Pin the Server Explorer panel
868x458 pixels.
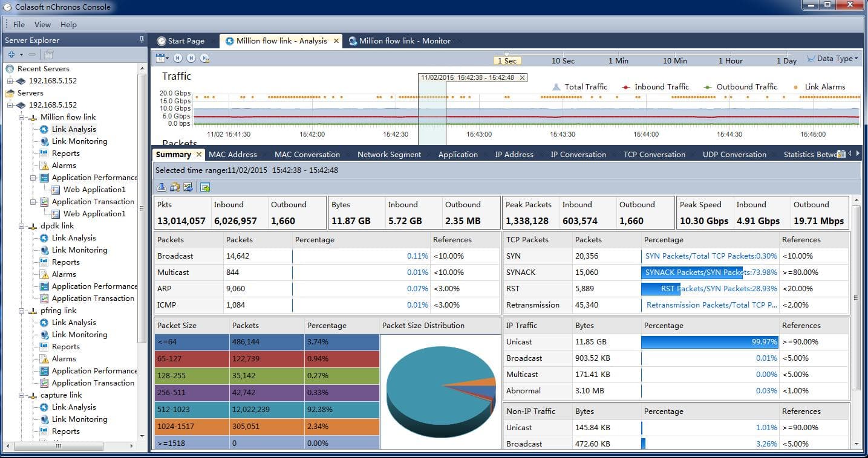(142, 40)
